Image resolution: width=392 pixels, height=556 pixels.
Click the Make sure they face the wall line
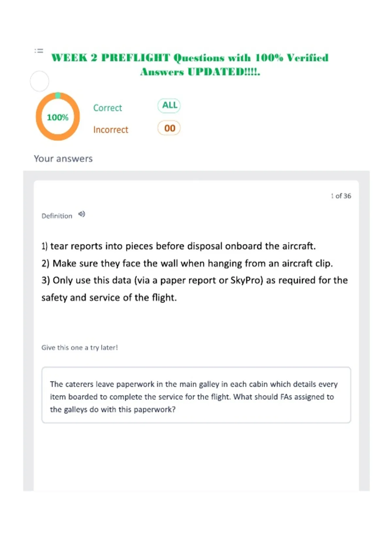tap(187, 263)
